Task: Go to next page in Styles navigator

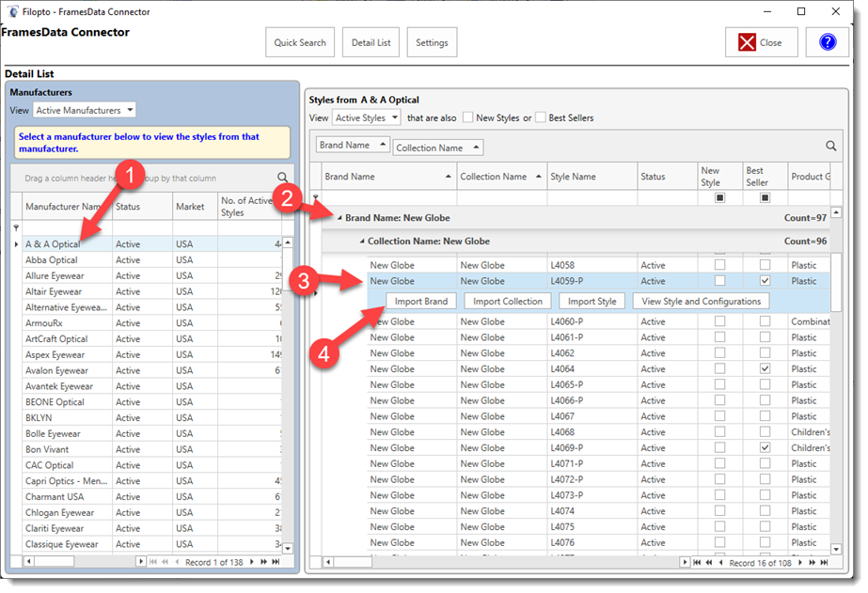Action: 813,563
